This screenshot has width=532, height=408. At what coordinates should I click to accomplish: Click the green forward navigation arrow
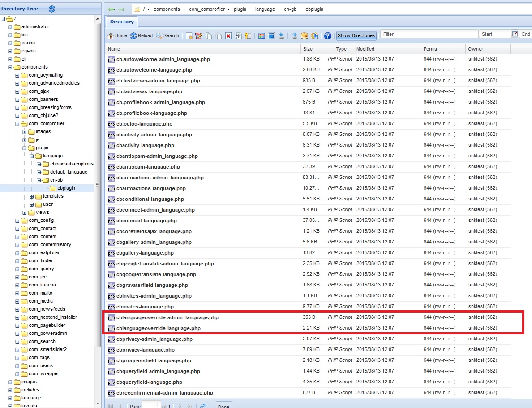pyautogui.click(x=121, y=9)
